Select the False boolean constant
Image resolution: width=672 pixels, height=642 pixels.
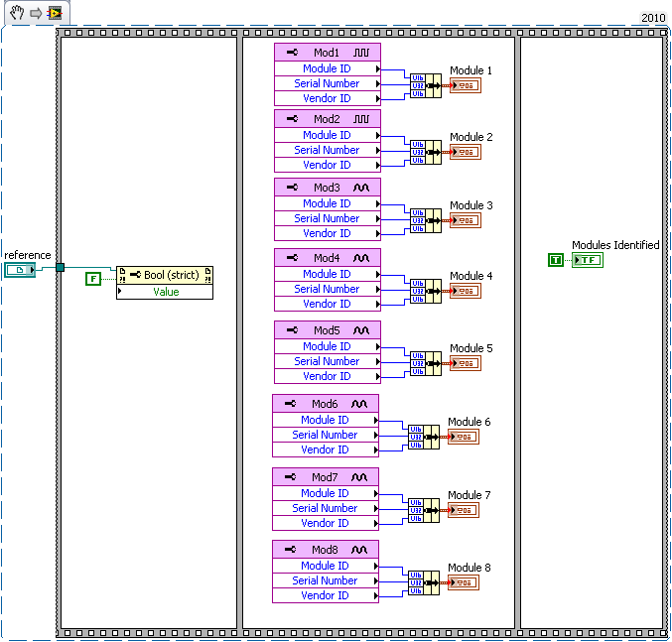pyautogui.click(x=93, y=279)
